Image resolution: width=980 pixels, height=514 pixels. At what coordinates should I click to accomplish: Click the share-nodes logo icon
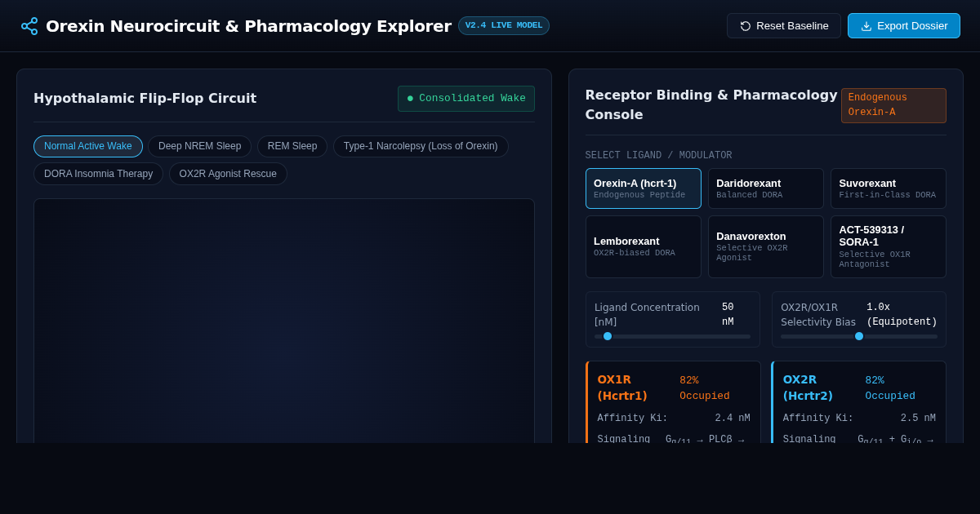29,26
